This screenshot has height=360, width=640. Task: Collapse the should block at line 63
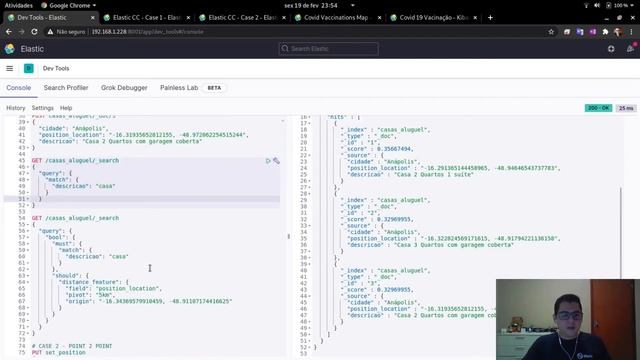pyautogui.click(x=28, y=276)
